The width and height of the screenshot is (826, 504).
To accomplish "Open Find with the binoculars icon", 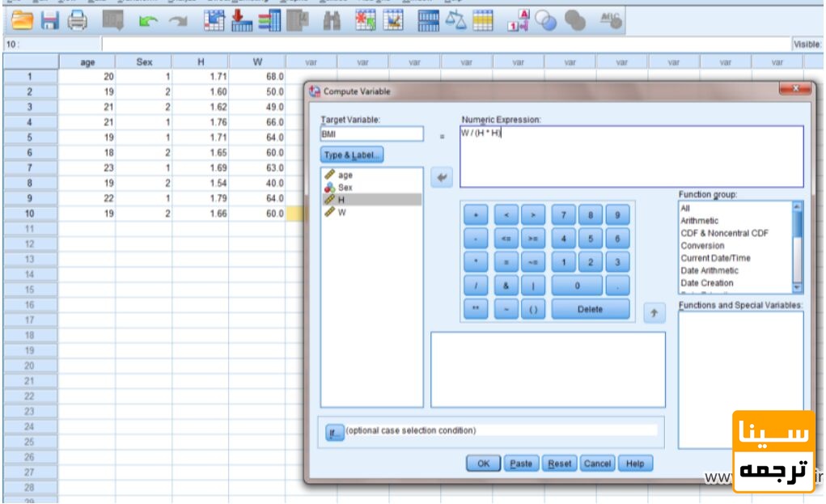I will 332,20.
